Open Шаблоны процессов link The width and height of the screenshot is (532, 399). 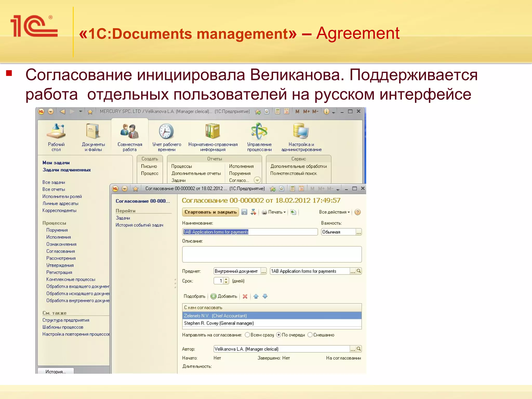[x=63, y=327]
